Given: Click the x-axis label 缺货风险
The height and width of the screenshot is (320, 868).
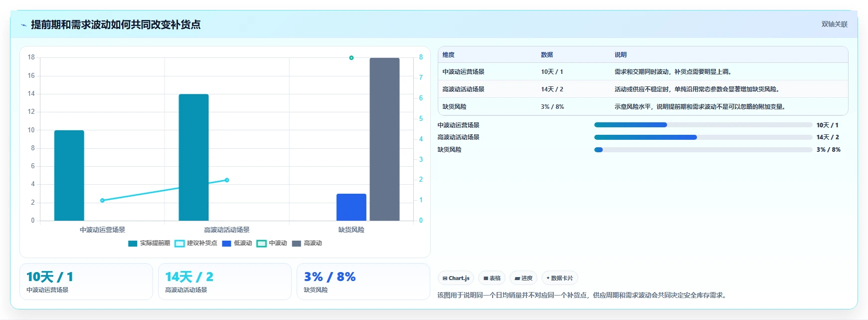Looking at the screenshot, I should click(351, 230).
